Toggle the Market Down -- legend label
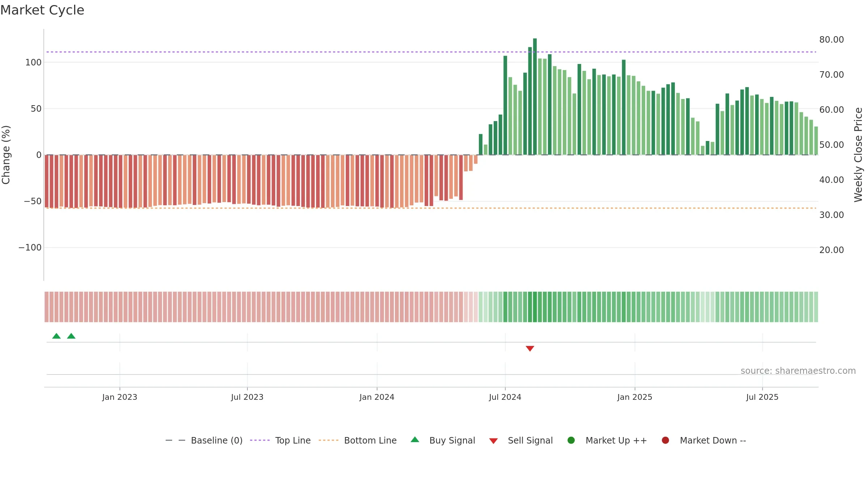Screen dimensions: 868x488 [713, 441]
